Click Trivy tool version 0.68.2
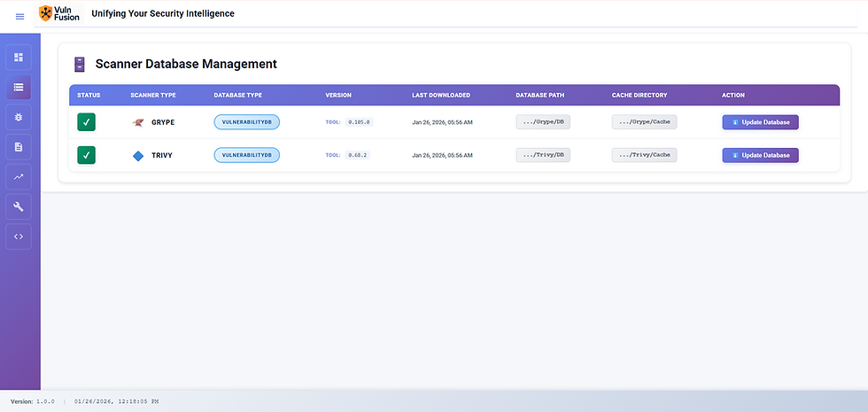 tap(358, 155)
